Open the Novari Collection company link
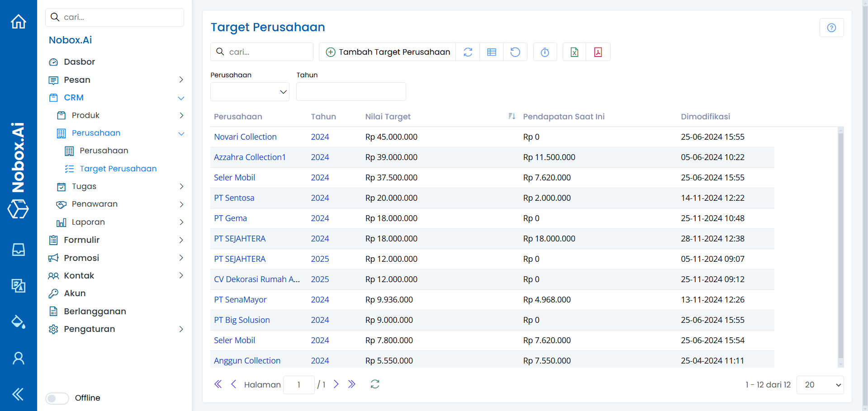The width and height of the screenshot is (868, 411). (x=245, y=137)
